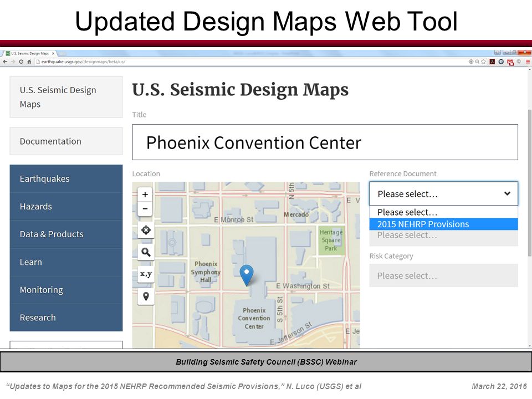This screenshot has width=532, height=399.
Task: Open the Adobe PDF extension icon
Action: (x=492, y=62)
